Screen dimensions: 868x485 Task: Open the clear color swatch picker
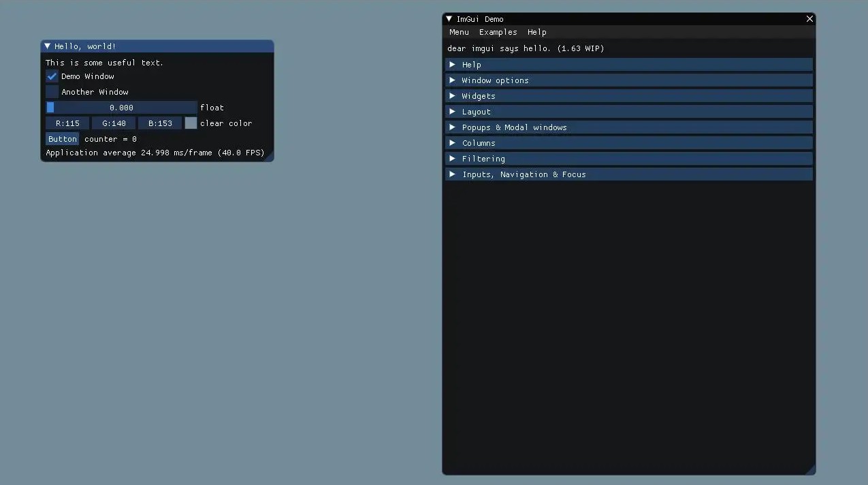(x=191, y=123)
